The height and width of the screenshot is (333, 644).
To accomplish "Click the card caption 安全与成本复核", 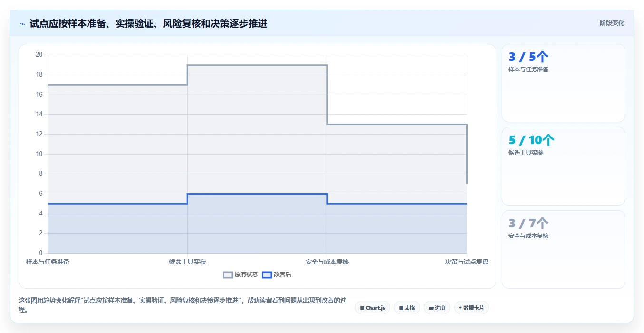I will click(x=528, y=236).
